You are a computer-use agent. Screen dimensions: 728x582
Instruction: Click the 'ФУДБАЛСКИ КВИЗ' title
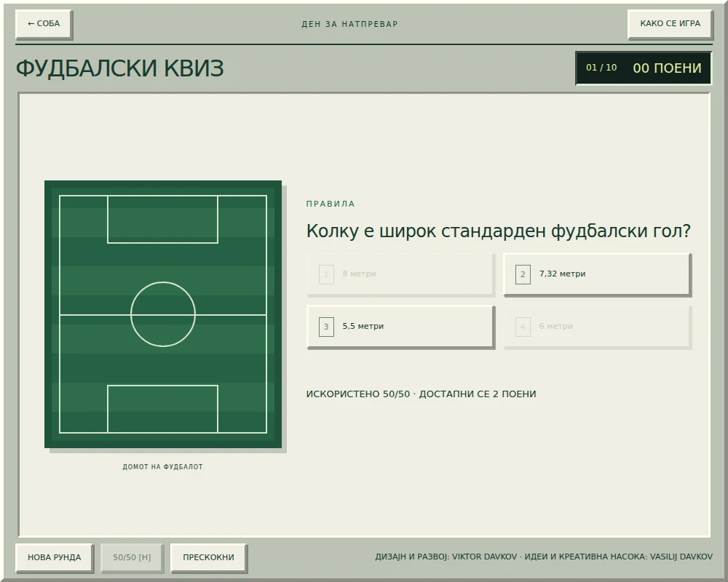click(120, 68)
